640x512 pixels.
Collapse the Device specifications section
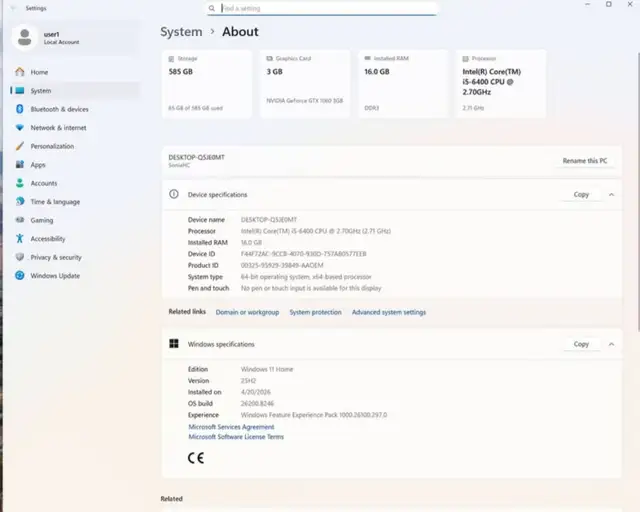pos(611,195)
